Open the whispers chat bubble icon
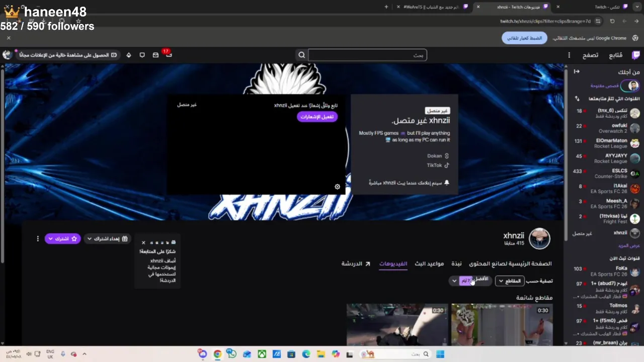The width and height of the screenshot is (644, 362). pos(142,55)
